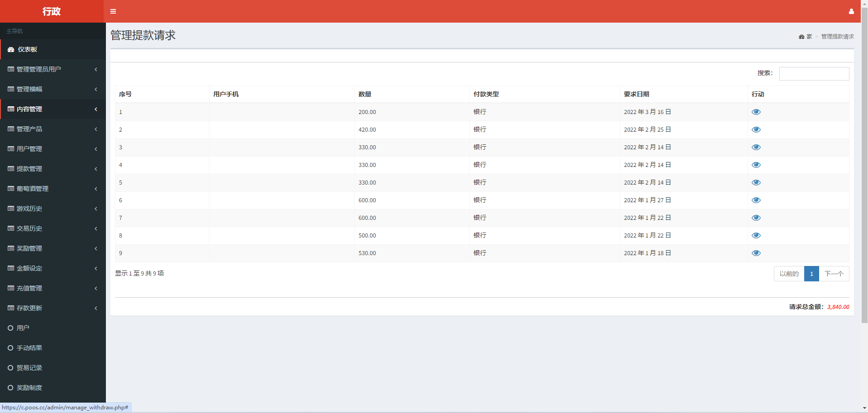Expand 提款管理 chevron

pos(96,169)
